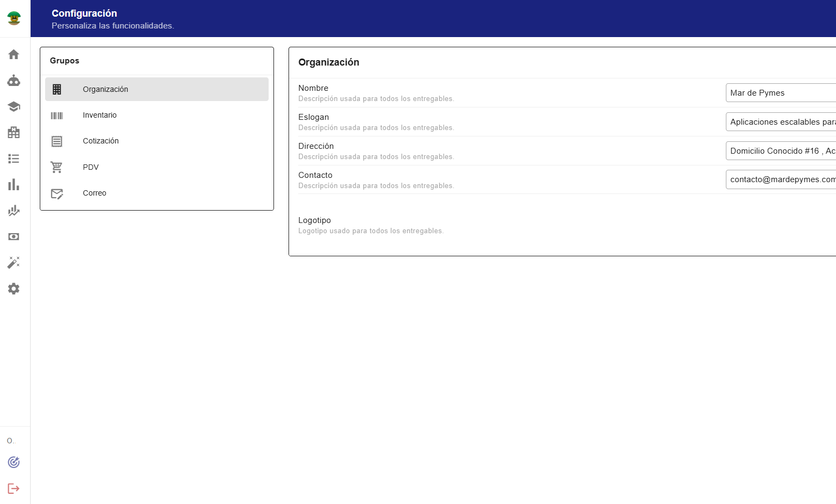Open the settings gear icon in the sidebar
This screenshot has height=504, width=836.
pos(14,289)
